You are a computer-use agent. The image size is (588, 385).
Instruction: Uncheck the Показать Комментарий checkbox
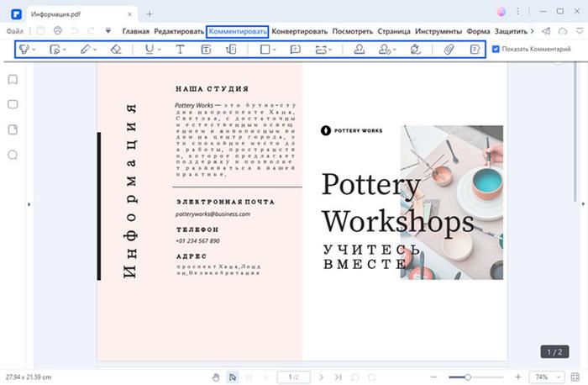tap(496, 50)
